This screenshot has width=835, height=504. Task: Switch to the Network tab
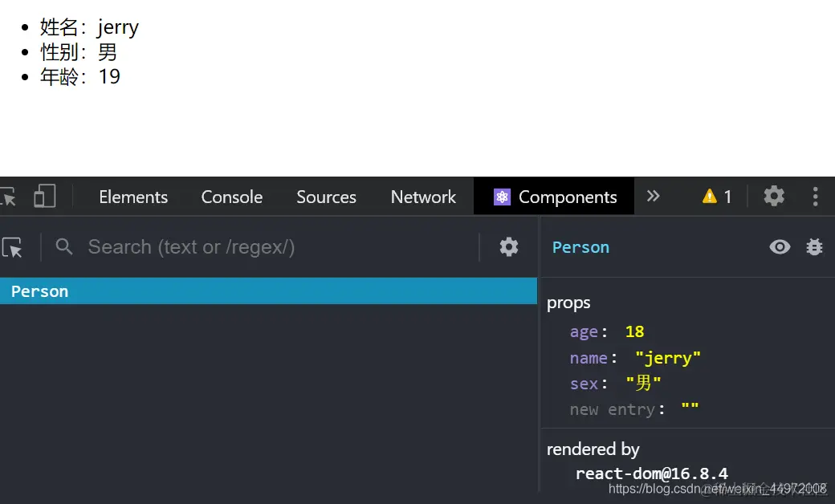[423, 197]
